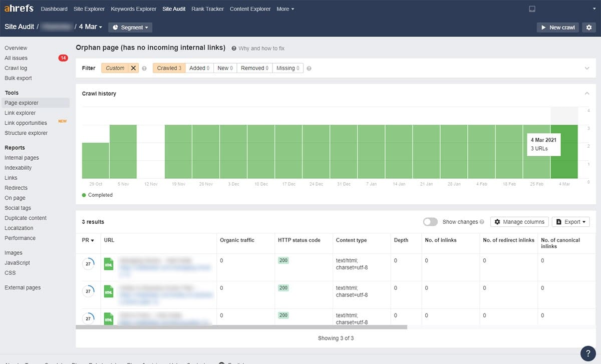Select the Removed 0 filter tab
601x364 pixels.
254,68
